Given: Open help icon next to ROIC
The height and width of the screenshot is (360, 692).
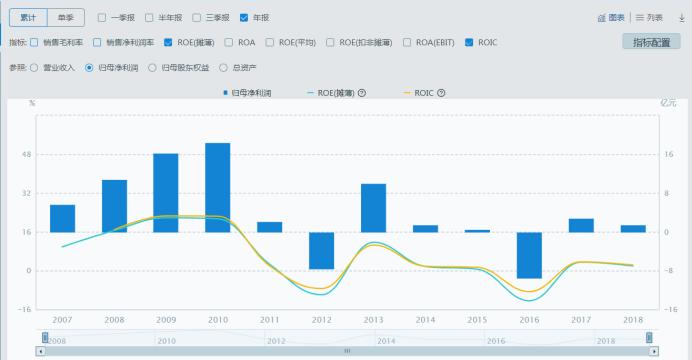Looking at the screenshot, I should point(441,93).
